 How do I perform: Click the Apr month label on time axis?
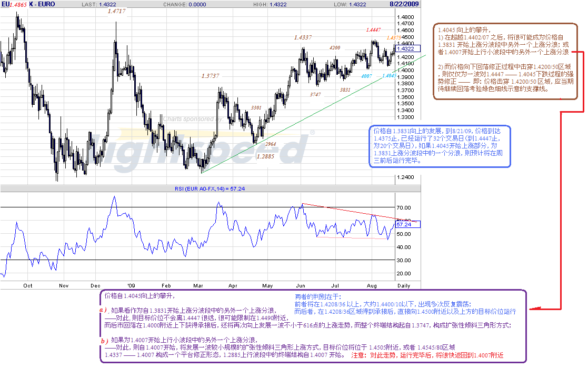[233, 286]
